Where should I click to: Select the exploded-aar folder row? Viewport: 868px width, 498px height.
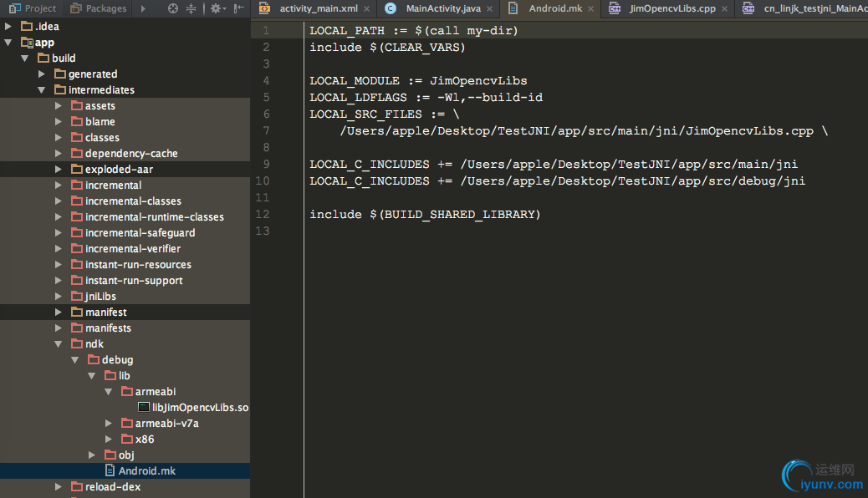point(125,170)
